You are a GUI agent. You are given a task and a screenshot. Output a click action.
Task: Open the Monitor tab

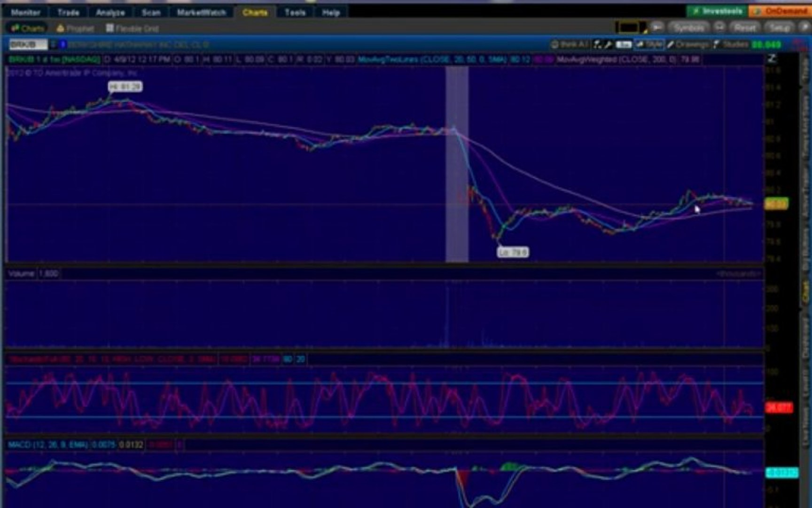(25, 12)
